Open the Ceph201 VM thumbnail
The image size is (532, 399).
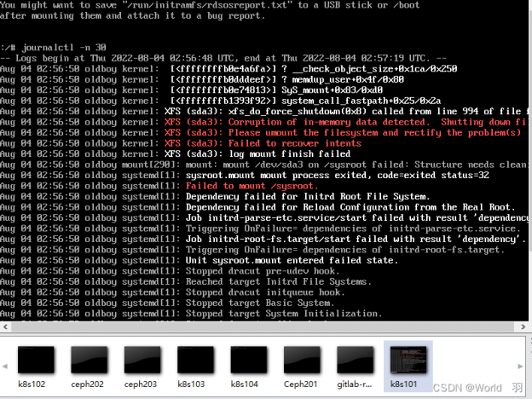pyautogui.click(x=301, y=360)
